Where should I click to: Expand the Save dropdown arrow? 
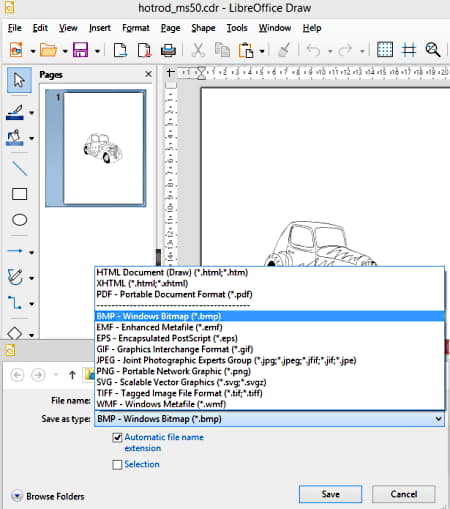point(97,51)
